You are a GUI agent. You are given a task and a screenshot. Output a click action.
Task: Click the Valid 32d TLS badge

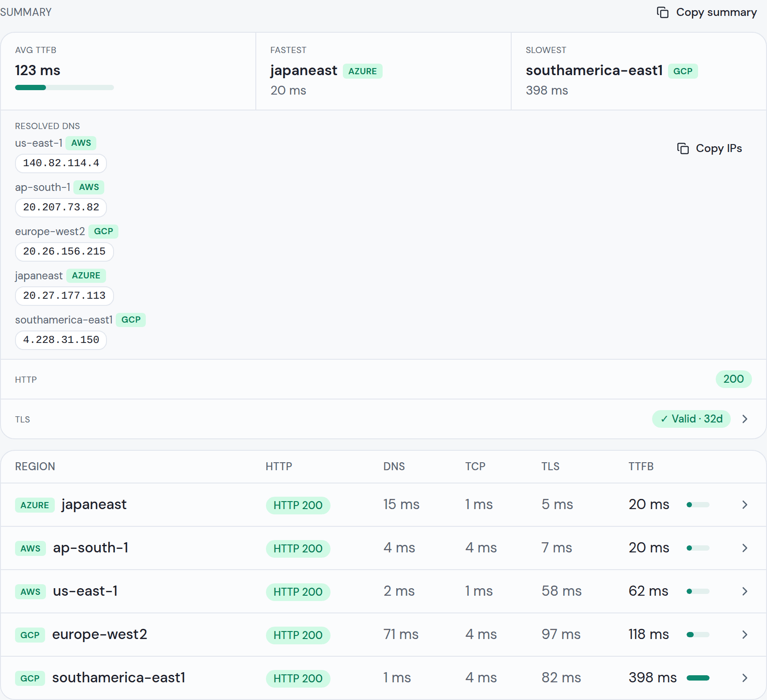pyautogui.click(x=691, y=419)
